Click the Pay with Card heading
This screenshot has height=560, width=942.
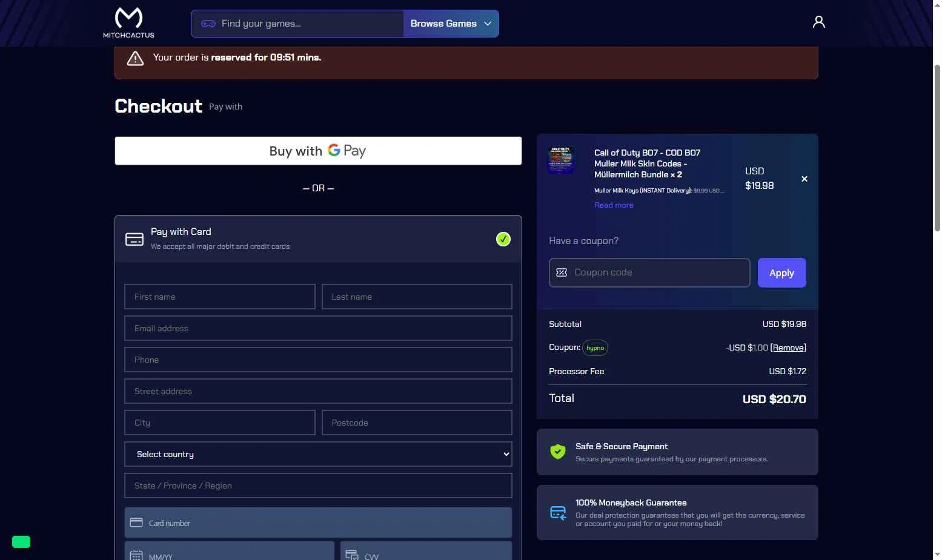181,232
